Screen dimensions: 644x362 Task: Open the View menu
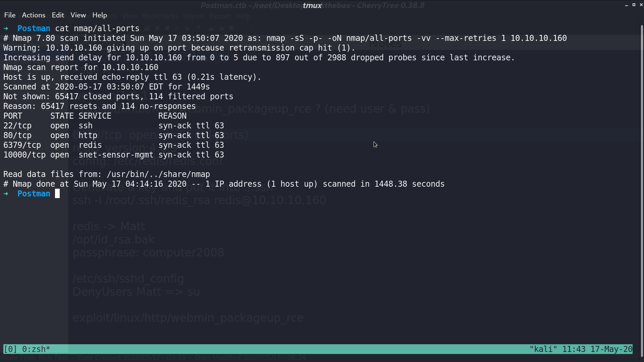(x=78, y=15)
